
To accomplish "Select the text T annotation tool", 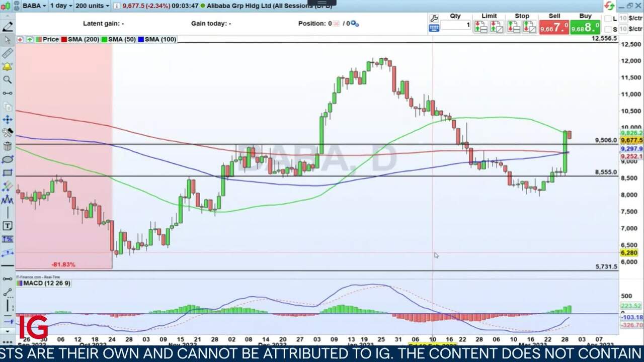I will click(8, 226).
